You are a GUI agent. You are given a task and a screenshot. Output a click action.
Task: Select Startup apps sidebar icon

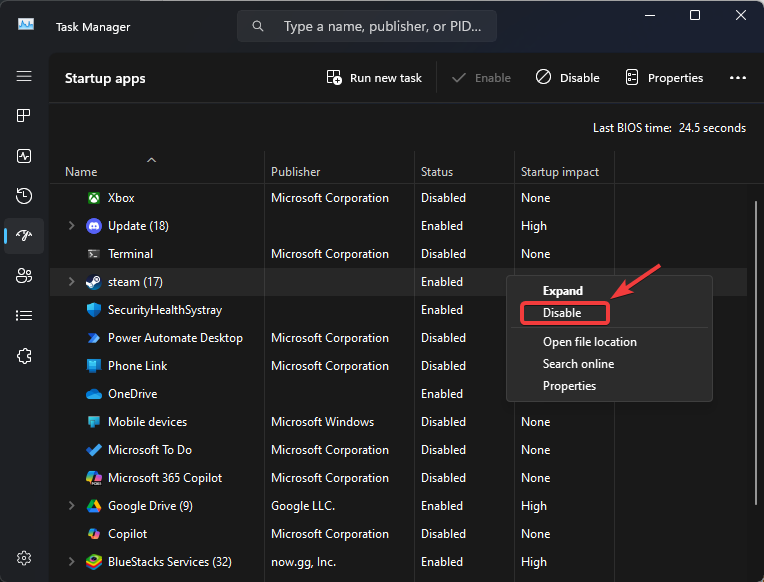click(x=24, y=236)
